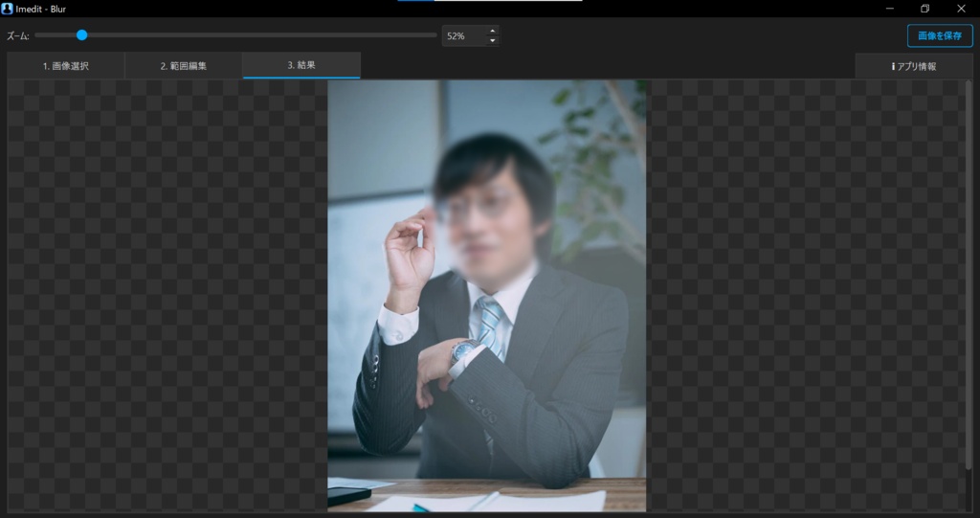Viewport: 980px width, 518px height.
Task: Decrease zoom with the down stepper arrow
Action: [x=493, y=41]
